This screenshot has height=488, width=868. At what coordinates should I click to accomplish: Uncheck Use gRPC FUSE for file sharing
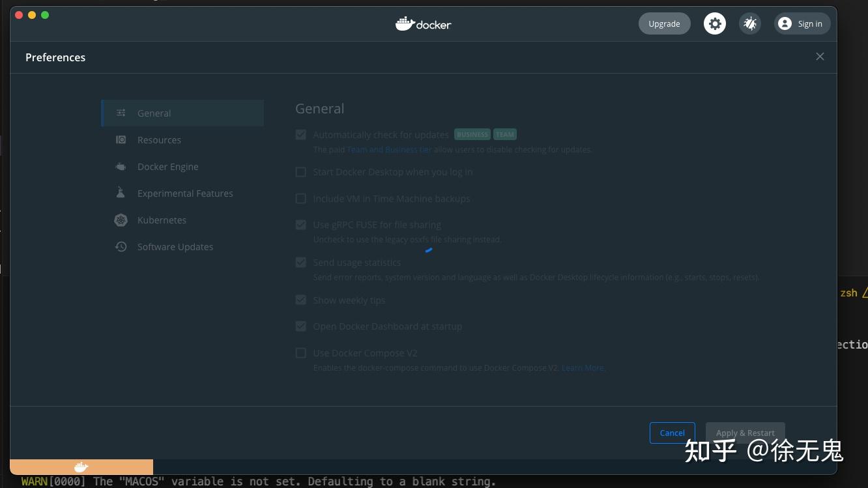tap(301, 225)
